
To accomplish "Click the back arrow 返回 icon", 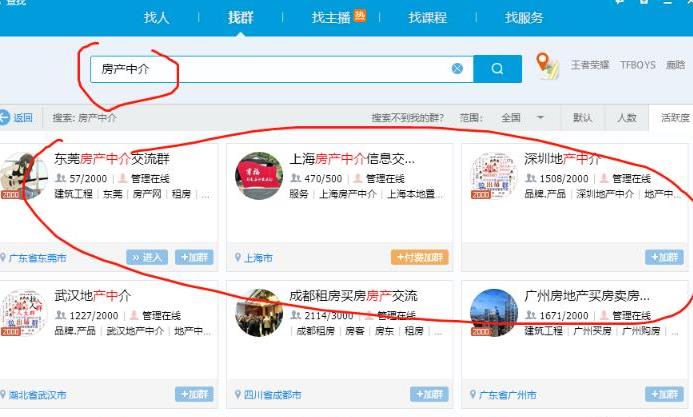I will pyautogui.click(x=6, y=117).
